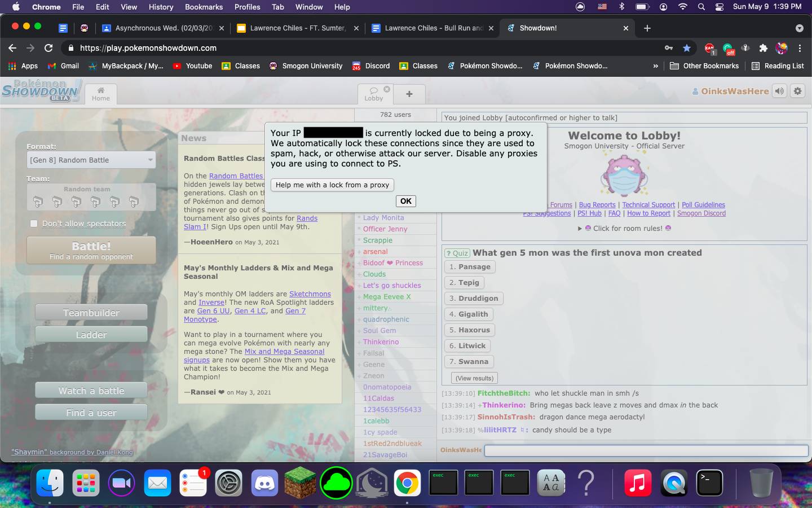Viewport: 812px width, 508px height.
Task: Click the Home tab icon
Action: coord(101,94)
